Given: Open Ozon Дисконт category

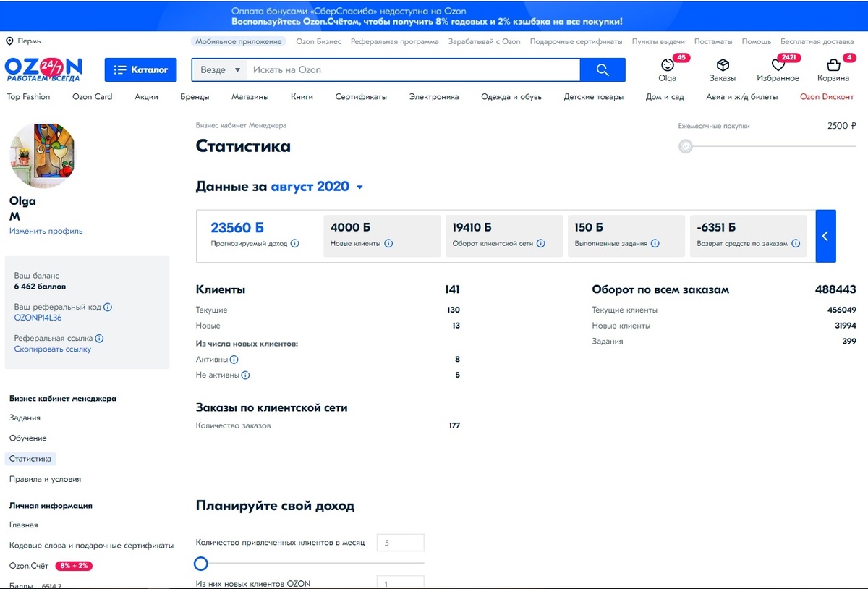Looking at the screenshot, I should click(827, 96).
